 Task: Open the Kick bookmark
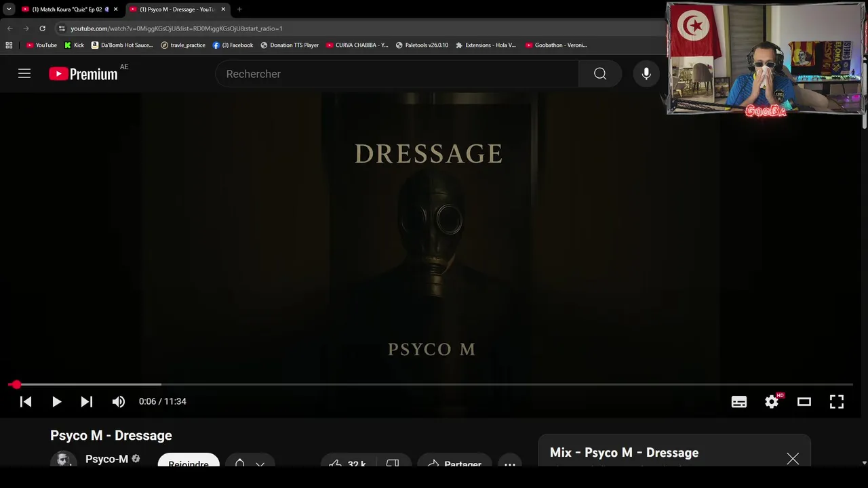74,45
